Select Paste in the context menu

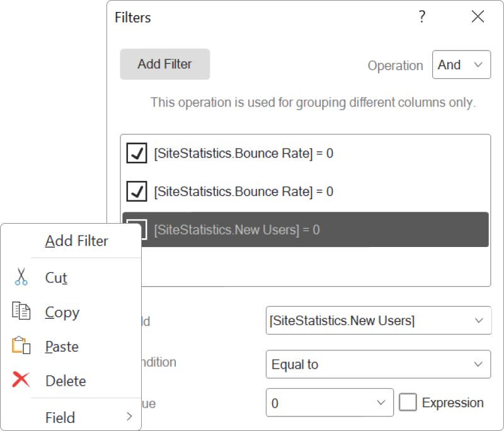(62, 347)
